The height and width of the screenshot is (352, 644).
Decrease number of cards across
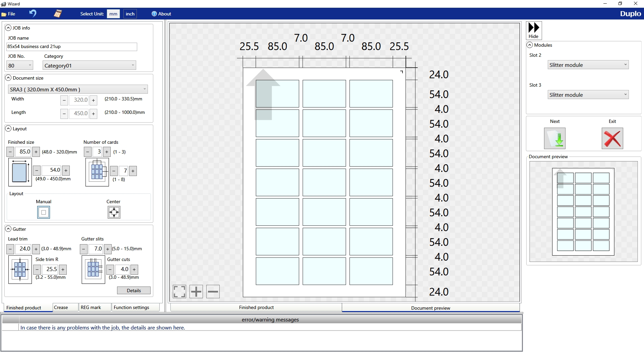pos(88,152)
